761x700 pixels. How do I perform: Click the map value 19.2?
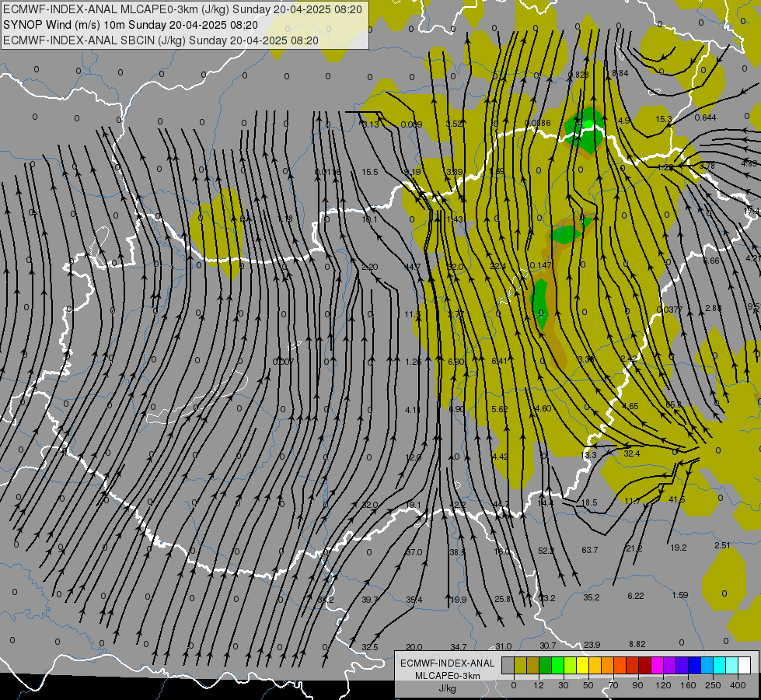point(679,548)
